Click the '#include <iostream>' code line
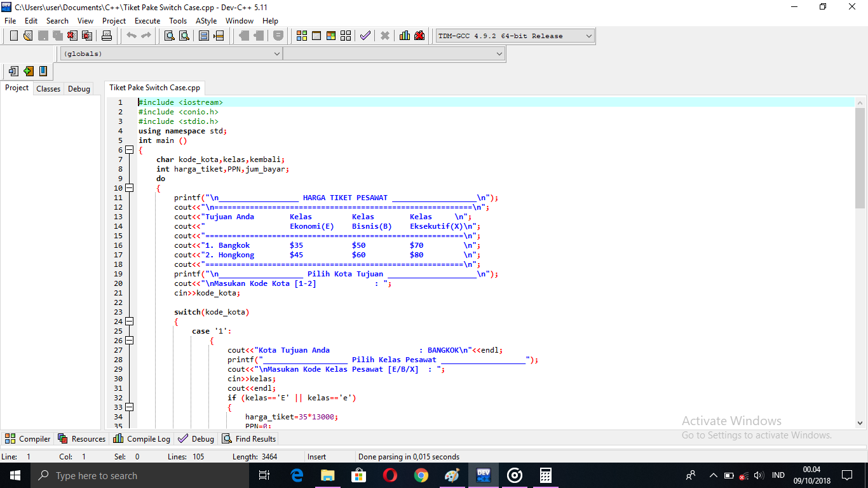868x488 pixels. [x=180, y=102]
